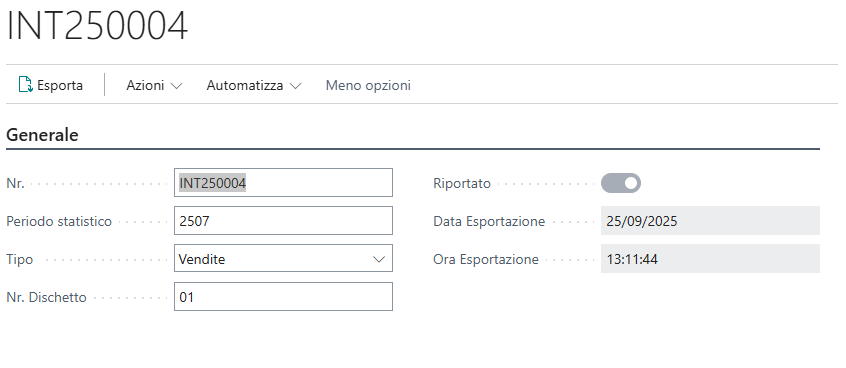
Task: Click the Nr. Dischetto field 01
Action: 283,297
